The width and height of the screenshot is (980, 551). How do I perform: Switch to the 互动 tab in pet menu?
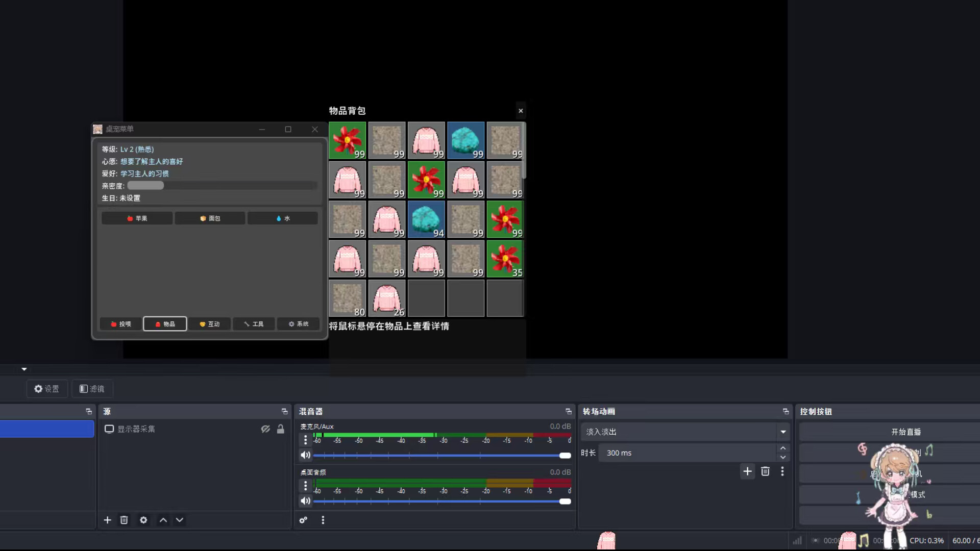[x=209, y=324]
